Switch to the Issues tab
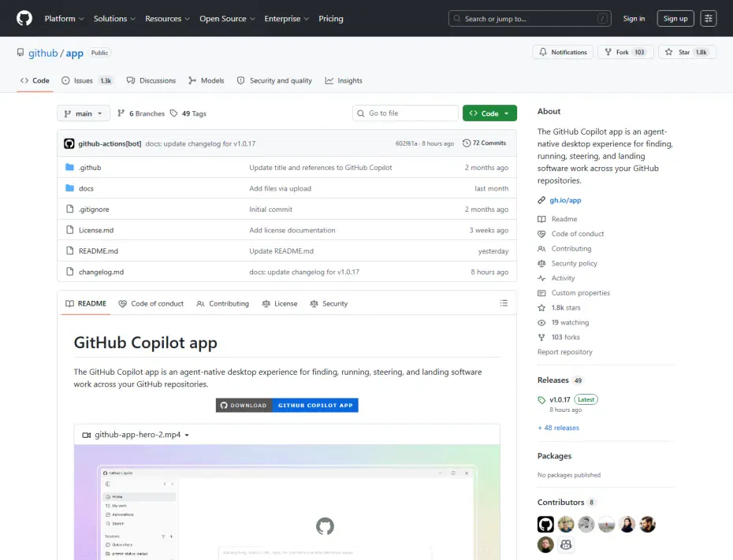The height and width of the screenshot is (560, 733). tap(87, 80)
